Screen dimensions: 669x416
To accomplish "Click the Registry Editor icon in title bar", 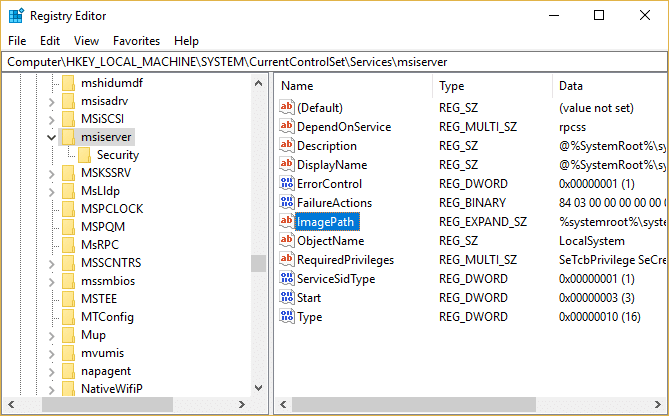I will pos(17,15).
